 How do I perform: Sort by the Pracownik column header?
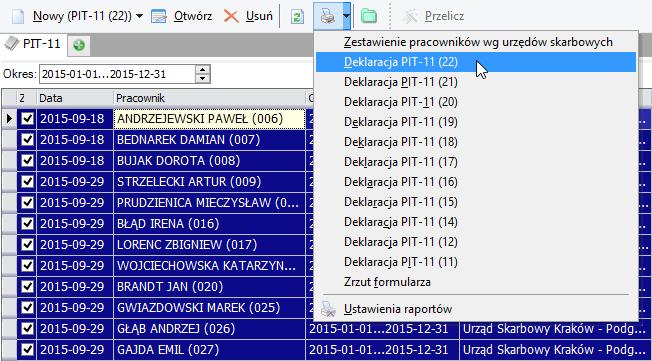tap(209, 98)
